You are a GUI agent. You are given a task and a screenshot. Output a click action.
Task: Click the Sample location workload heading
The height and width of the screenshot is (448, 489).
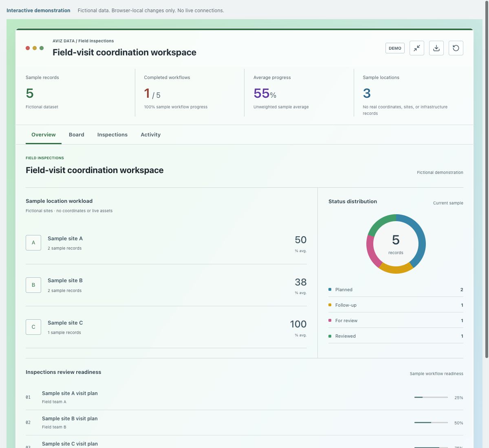pyautogui.click(x=59, y=201)
